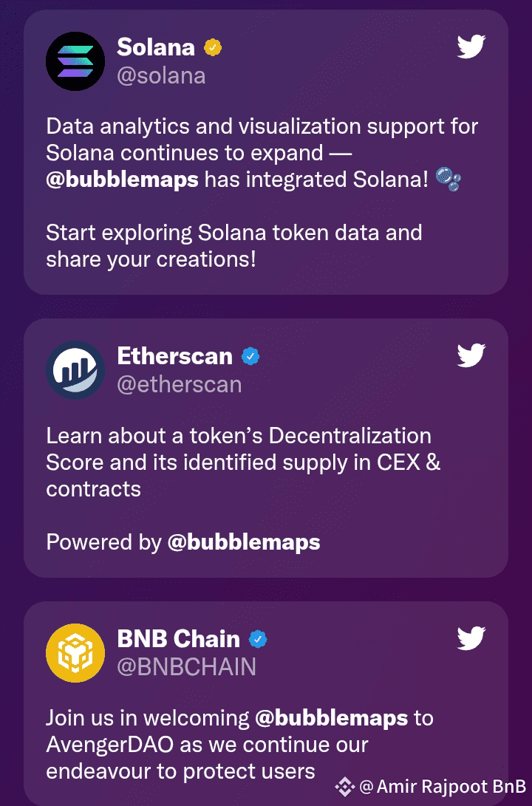Click the bubbles emoji in Solana tweet

click(448, 179)
